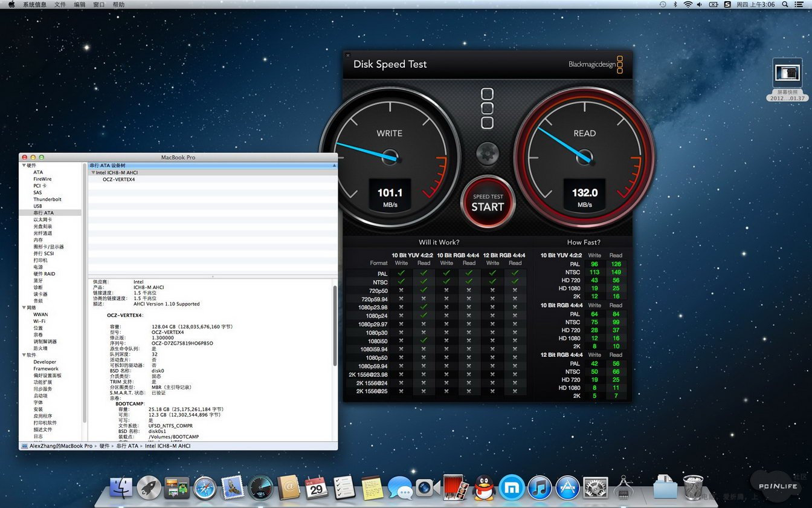This screenshot has width=812, height=508.
Task: Open Safari compass from the Dock
Action: coord(205,487)
